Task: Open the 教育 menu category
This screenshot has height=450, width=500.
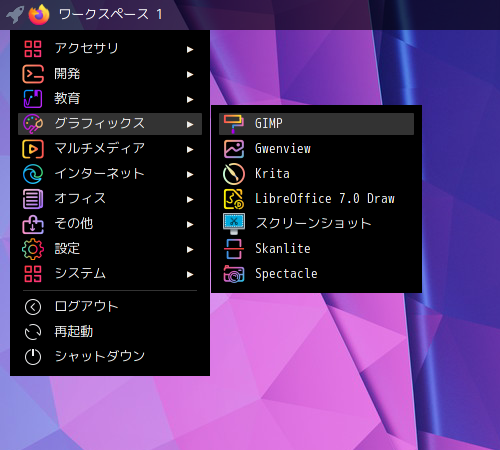Action: tap(110, 99)
